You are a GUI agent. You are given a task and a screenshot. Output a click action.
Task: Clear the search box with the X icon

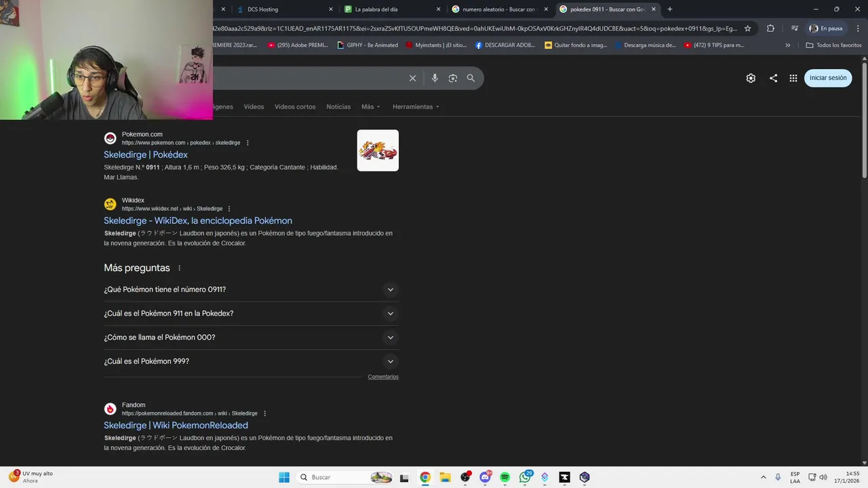pyautogui.click(x=412, y=78)
